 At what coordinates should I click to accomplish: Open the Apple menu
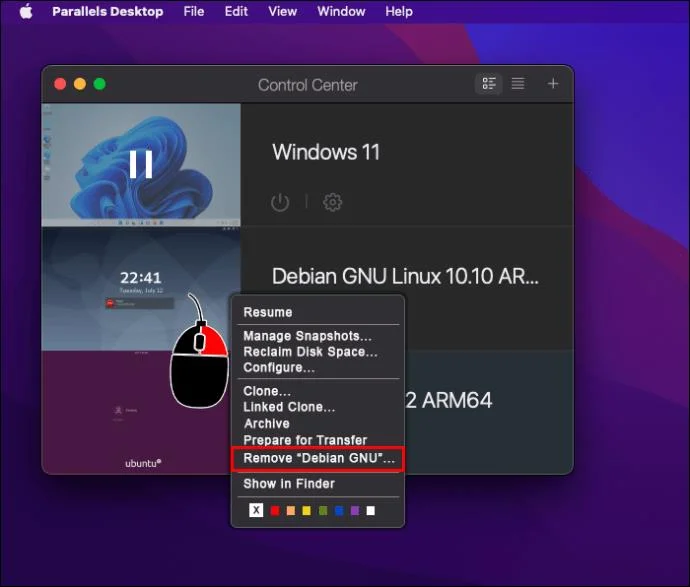[26, 11]
